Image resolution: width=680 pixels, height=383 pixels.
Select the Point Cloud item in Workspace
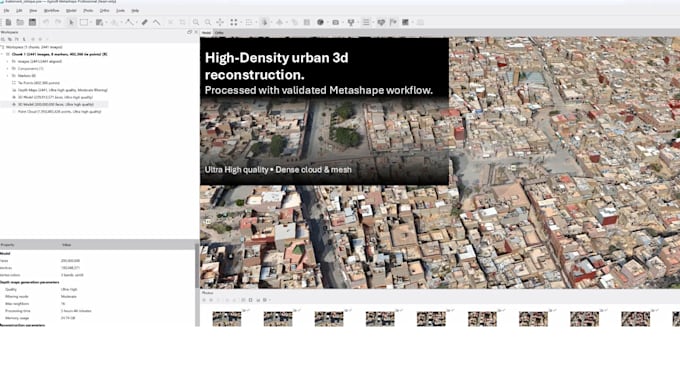point(56,111)
